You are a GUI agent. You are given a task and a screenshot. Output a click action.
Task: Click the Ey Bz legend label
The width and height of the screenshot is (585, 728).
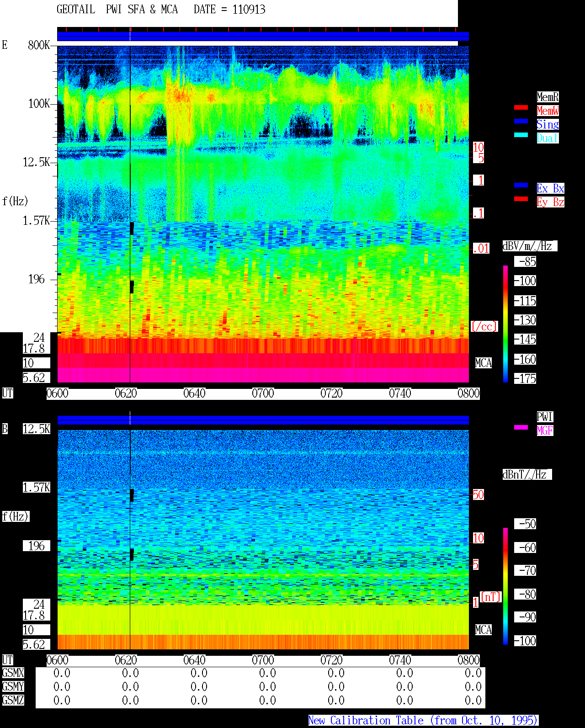[x=550, y=202]
